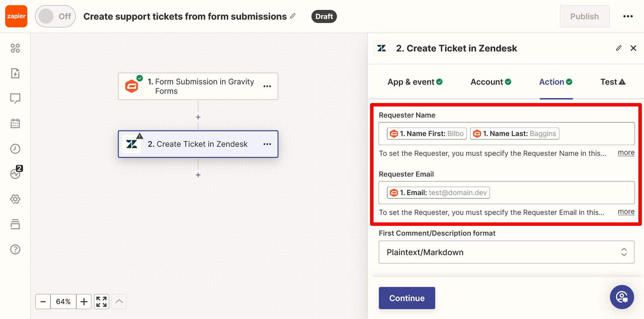
Task: Fit the canvas to view icon
Action: coord(102,301)
